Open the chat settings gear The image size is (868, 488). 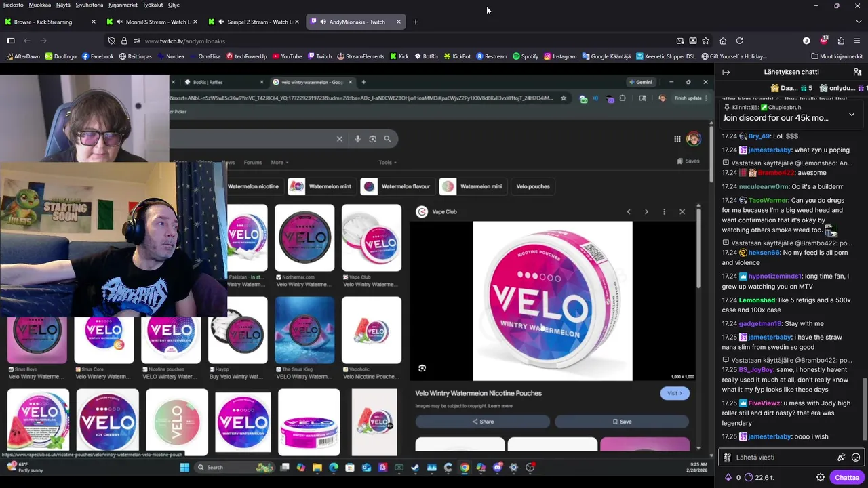pyautogui.click(x=820, y=477)
